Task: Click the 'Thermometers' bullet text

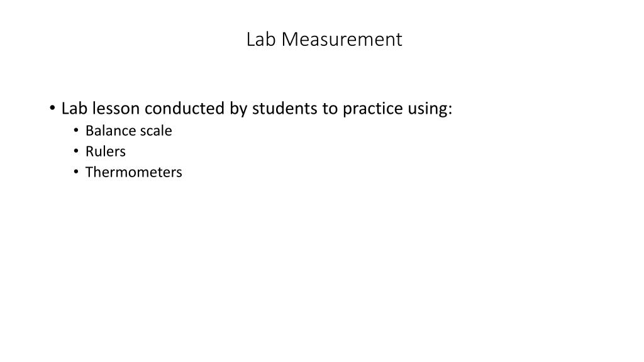Action: coord(133,172)
